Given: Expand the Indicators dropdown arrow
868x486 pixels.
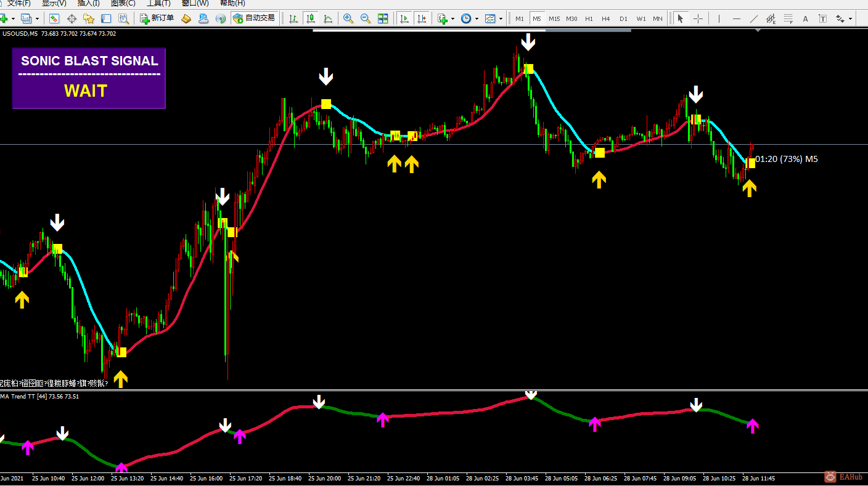Looking at the screenshot, I should point(452,18).
